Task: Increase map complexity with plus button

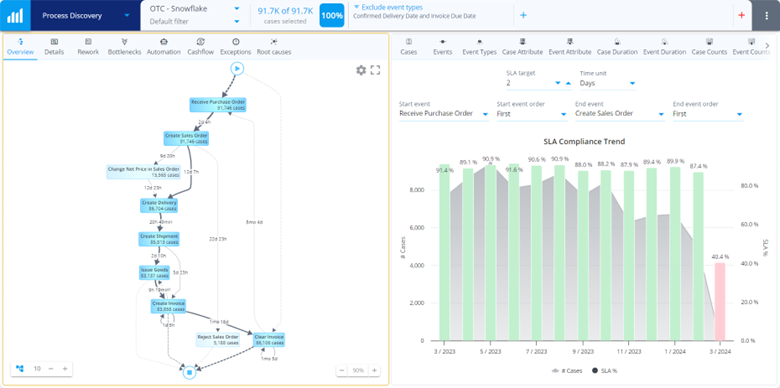Action: pos(65,369)
